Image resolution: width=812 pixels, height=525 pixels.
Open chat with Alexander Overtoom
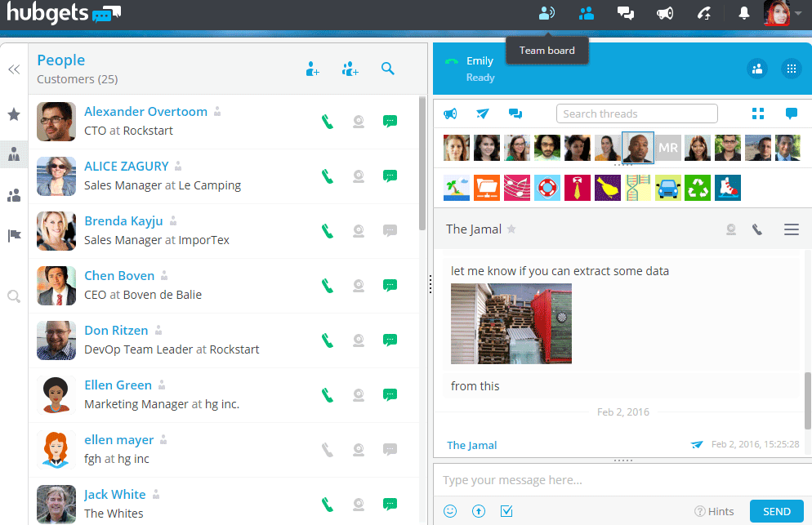pyautogui.click(x=390, y=121)
